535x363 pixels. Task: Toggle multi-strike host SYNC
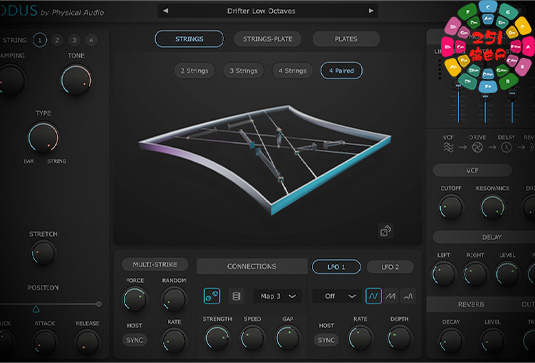135,340
